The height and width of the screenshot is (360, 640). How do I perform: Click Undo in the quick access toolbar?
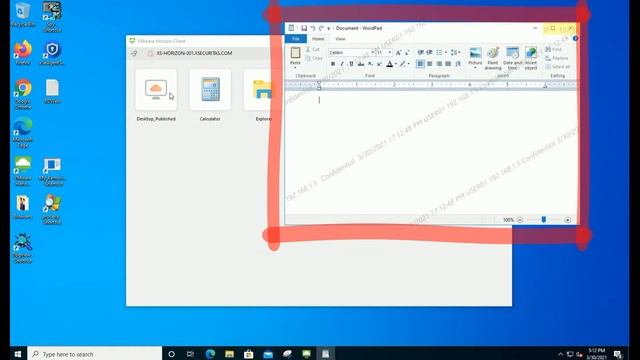tap(313, 28)
